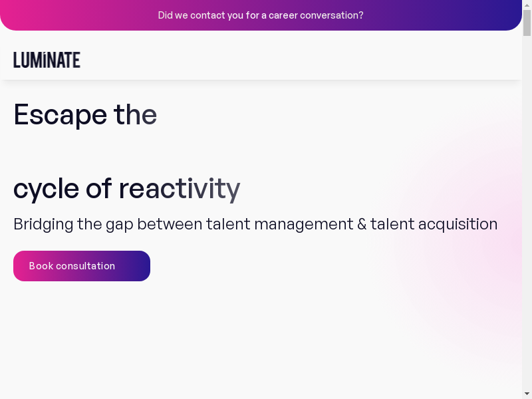Click the purple right end of the top banner
This screenshot has width=532, height=399.
point(492,15)
